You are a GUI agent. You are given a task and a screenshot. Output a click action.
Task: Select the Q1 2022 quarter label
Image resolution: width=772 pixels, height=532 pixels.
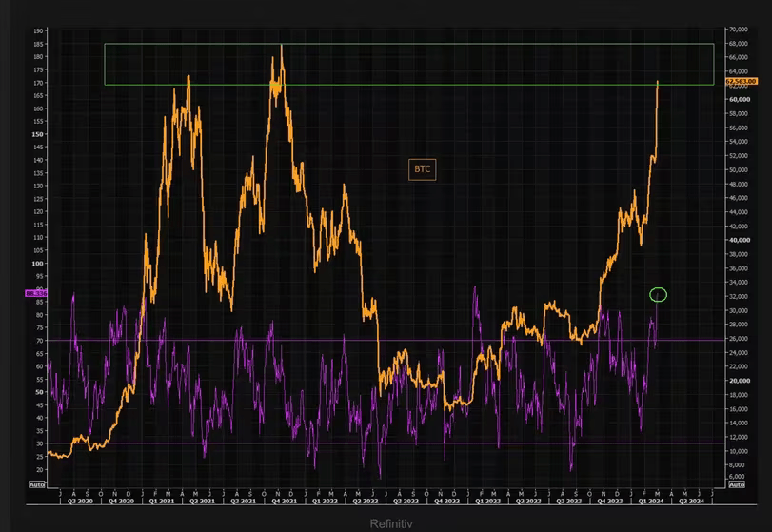coord(325,501)
